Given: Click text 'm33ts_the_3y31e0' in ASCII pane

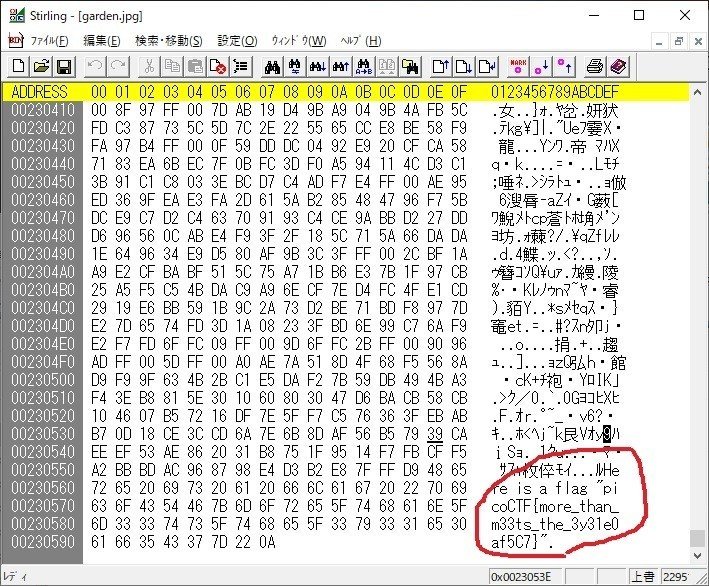Looking at the screenshot, I should click(555, 524).
